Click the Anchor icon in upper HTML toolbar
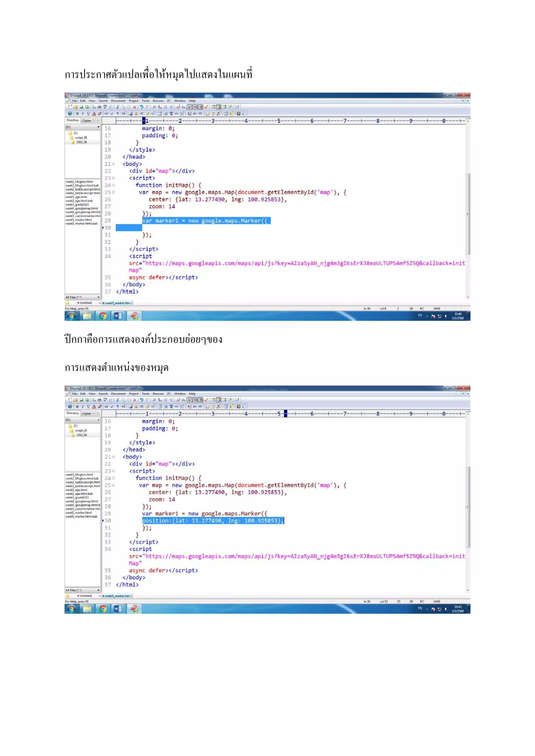 136,114
